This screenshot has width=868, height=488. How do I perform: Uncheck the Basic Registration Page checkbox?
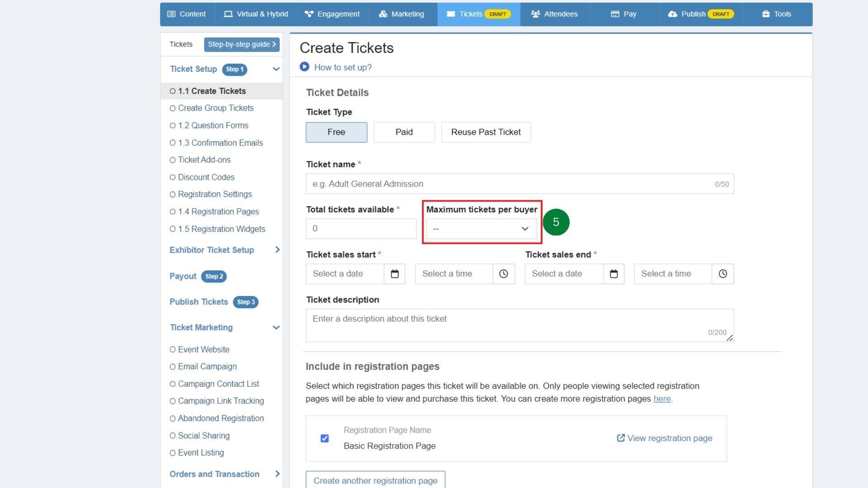pos(325,438)
